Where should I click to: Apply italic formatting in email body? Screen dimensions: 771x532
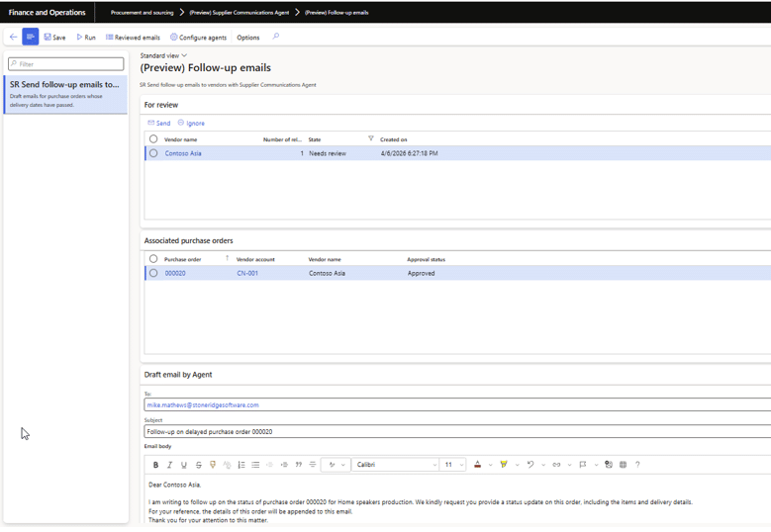(x=169, y=465)
